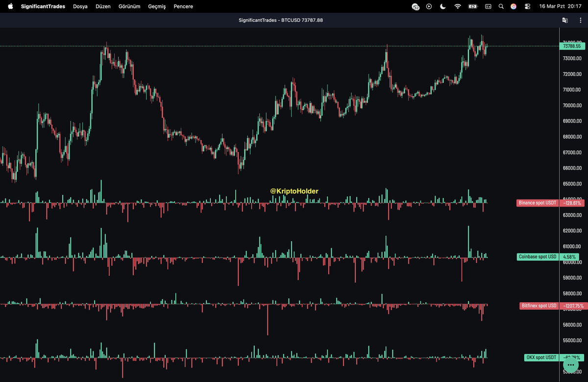Open the Görünüm menu

click(x=129, y=6)
